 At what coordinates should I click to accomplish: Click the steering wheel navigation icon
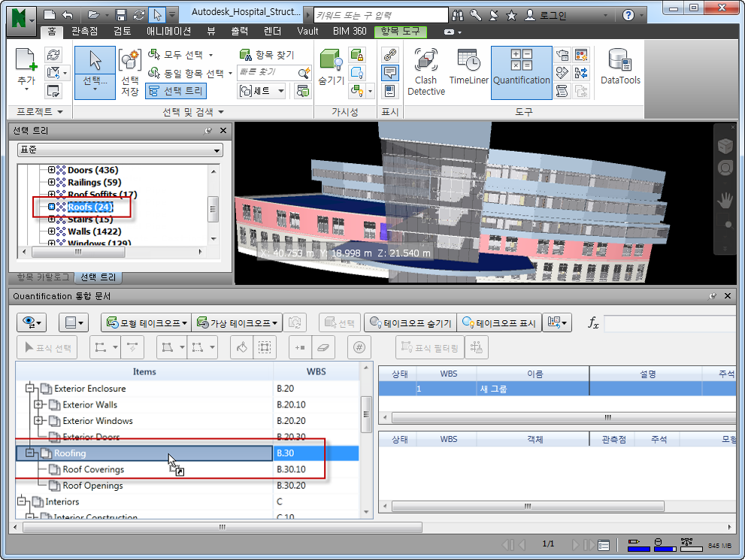pyautogui.click(x=725, y=168)
